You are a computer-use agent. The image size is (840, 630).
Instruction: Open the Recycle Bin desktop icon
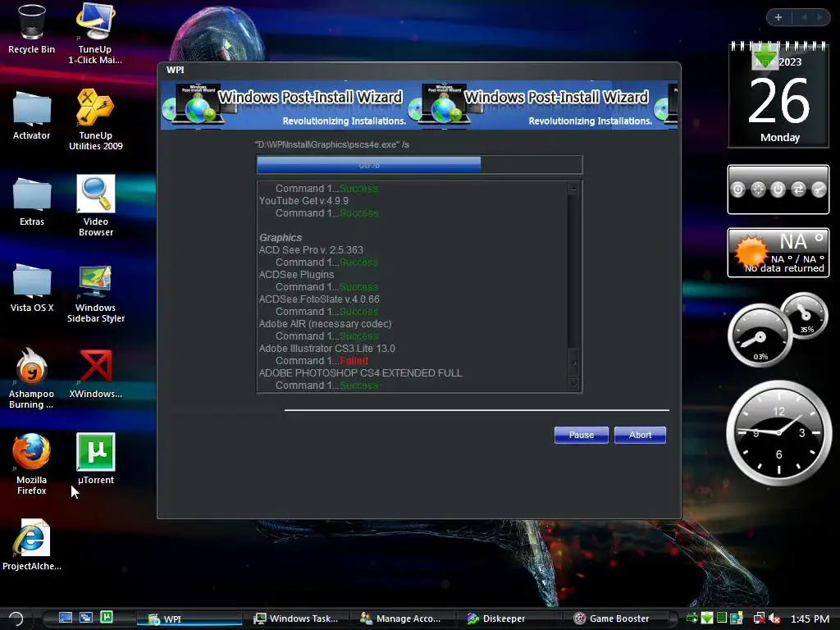tap(31, 30)
